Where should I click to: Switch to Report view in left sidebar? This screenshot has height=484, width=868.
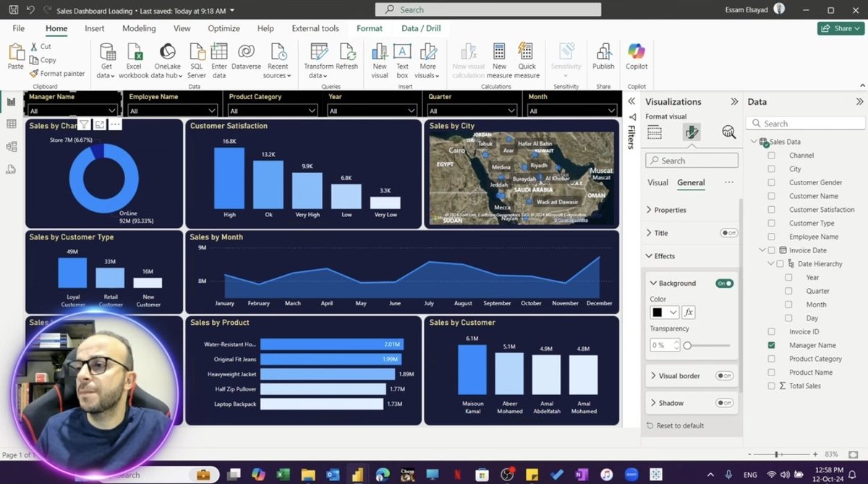click(11, 102)
